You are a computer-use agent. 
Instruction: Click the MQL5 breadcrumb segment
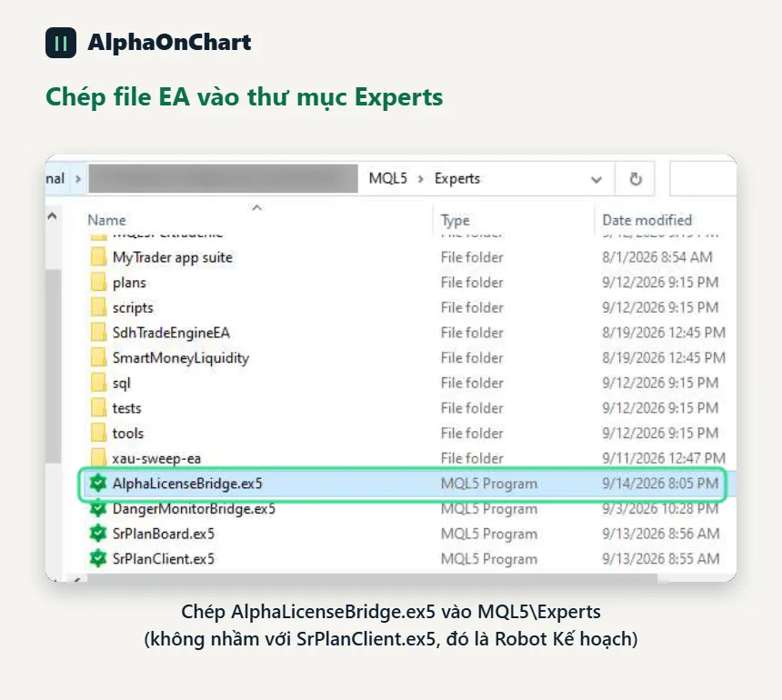click(x=388, y=178)
